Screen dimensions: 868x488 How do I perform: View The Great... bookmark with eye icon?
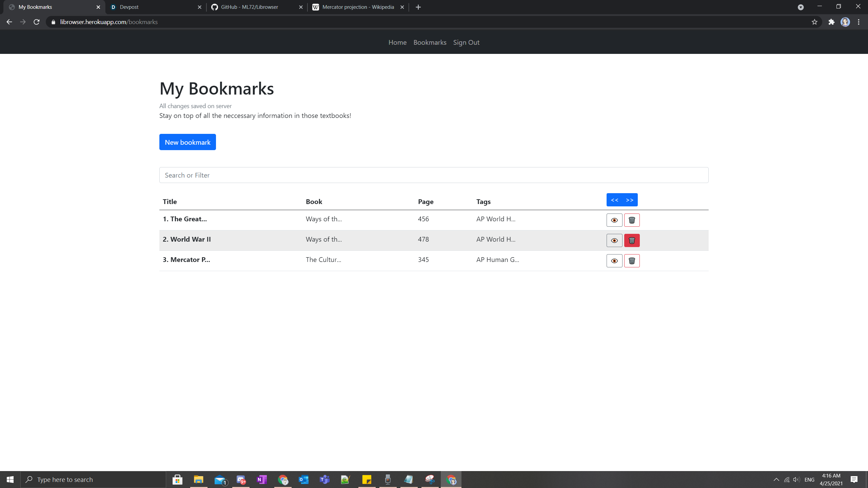[x=614, y=220]
